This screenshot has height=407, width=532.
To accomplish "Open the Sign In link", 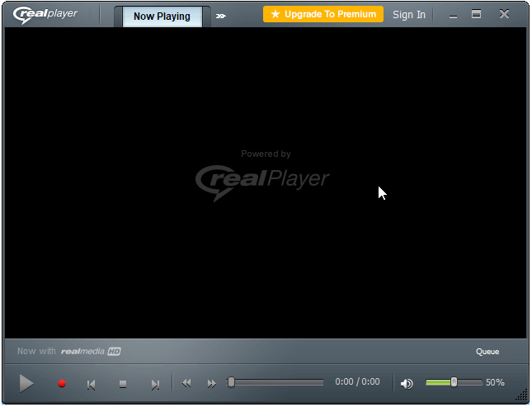I will tap(409, 15).
